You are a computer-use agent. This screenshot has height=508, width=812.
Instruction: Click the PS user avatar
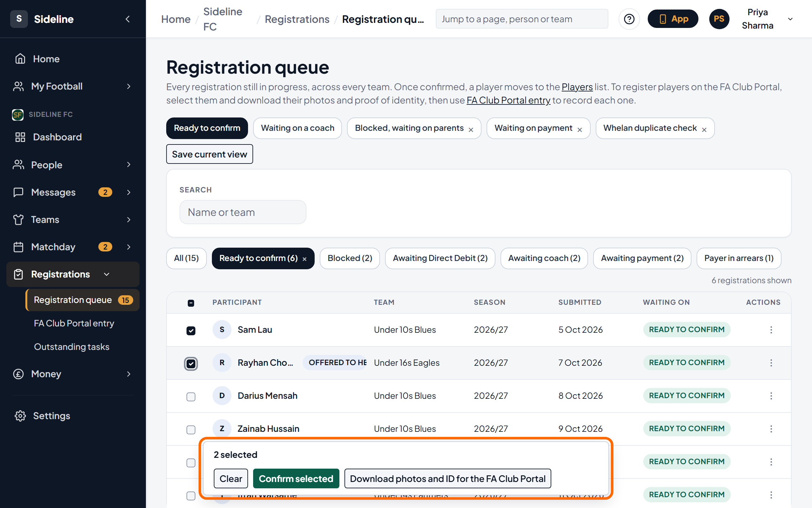coord(719,19)
